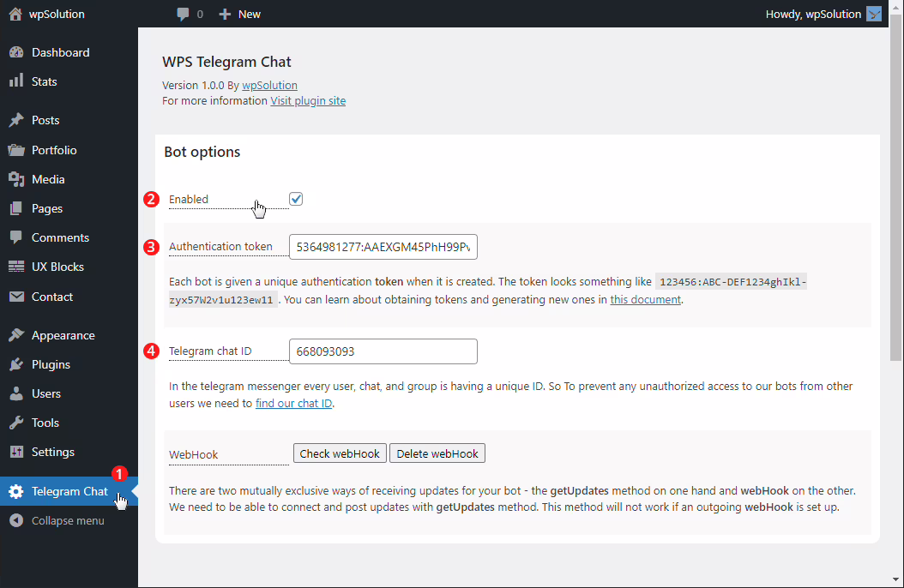Go to the Portfolio menu item
Image resolution: width=904 pixels, height=588 pixels.
click(x=54, y=150)
